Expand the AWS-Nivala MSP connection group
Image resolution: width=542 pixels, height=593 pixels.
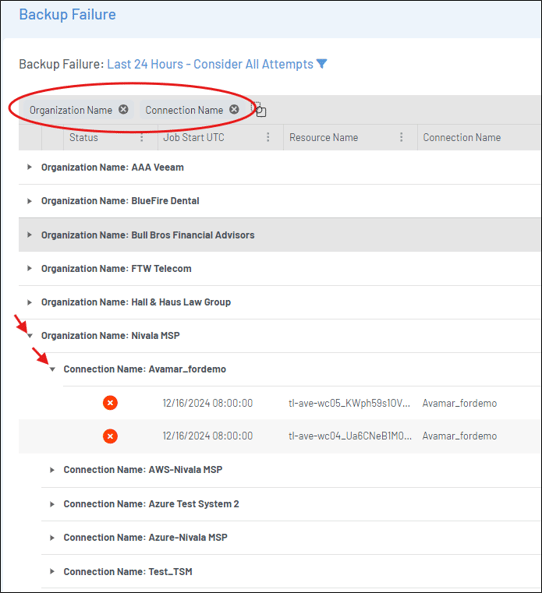52,470
